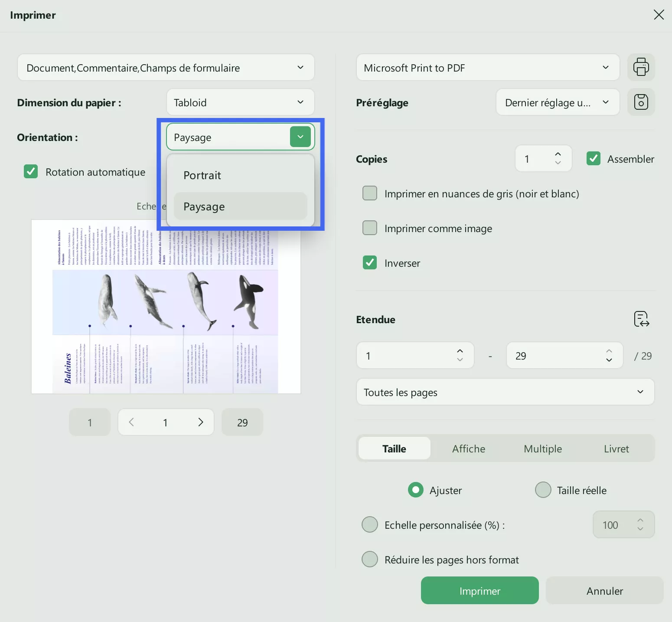Save settings using the floppy disk preset icon
672x622 pixels.
pos(641,102)
